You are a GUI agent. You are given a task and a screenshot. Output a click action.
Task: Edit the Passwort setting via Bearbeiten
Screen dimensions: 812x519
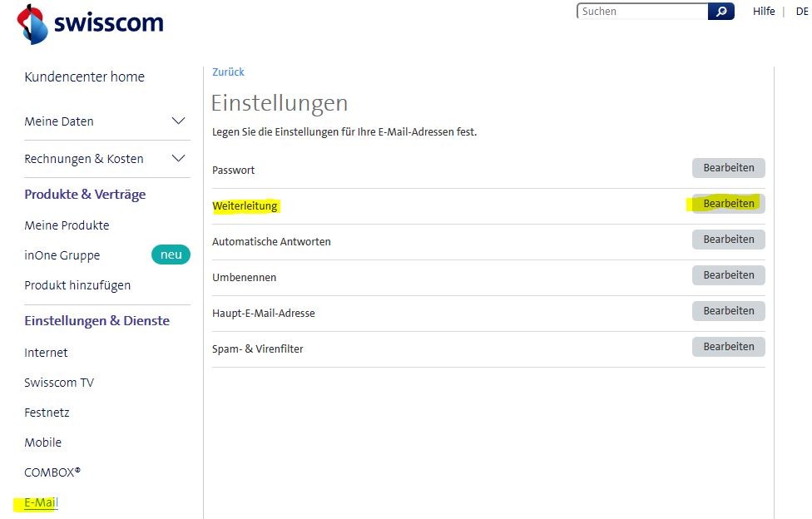[728, 167]
